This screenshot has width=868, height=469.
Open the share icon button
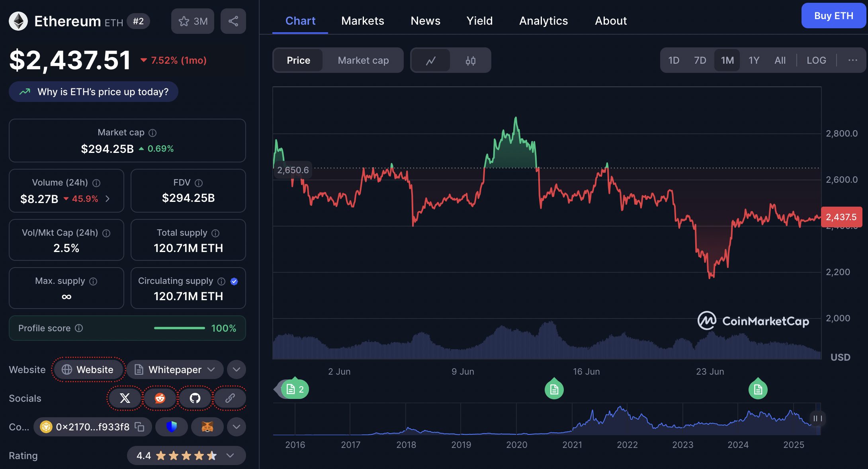point(233,21)
